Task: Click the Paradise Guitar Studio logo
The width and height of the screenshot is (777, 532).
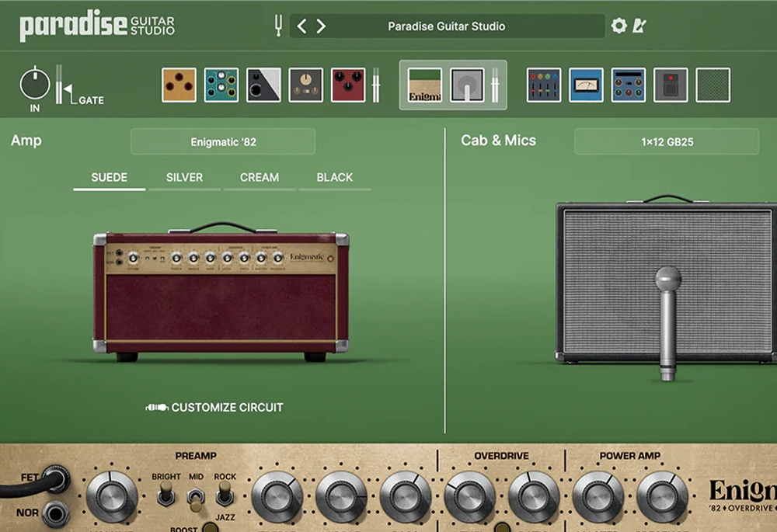Action: (97, 26)
